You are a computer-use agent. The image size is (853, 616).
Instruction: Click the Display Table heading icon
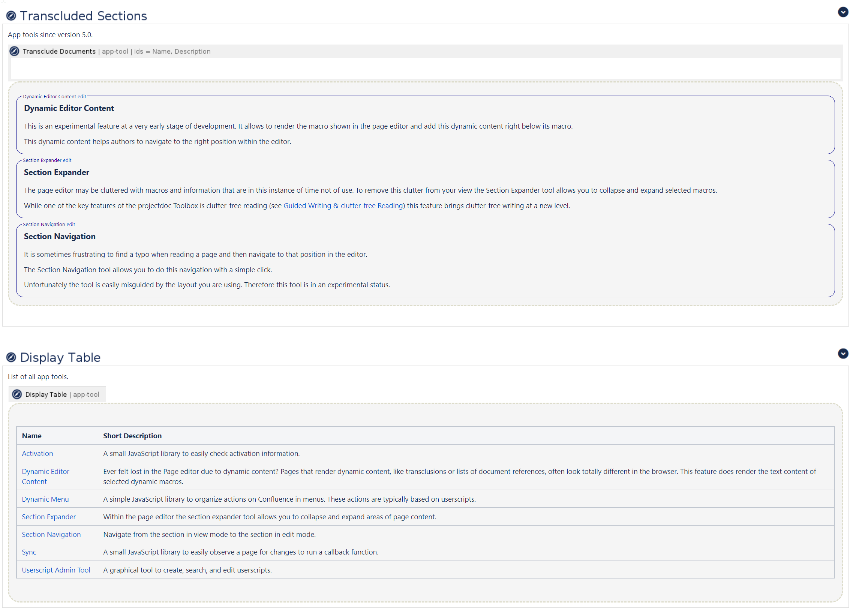pos(11,357)
